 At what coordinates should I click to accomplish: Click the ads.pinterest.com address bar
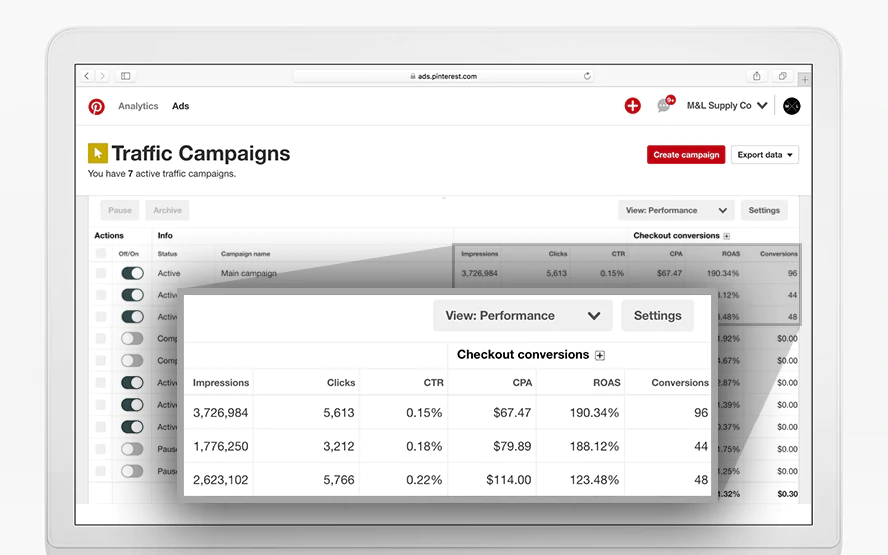443,76
